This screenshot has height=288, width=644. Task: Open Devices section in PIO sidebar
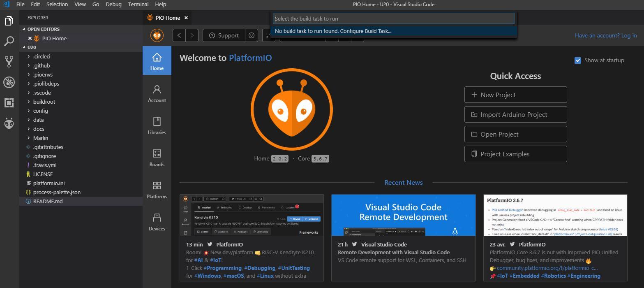pos(157,222)
